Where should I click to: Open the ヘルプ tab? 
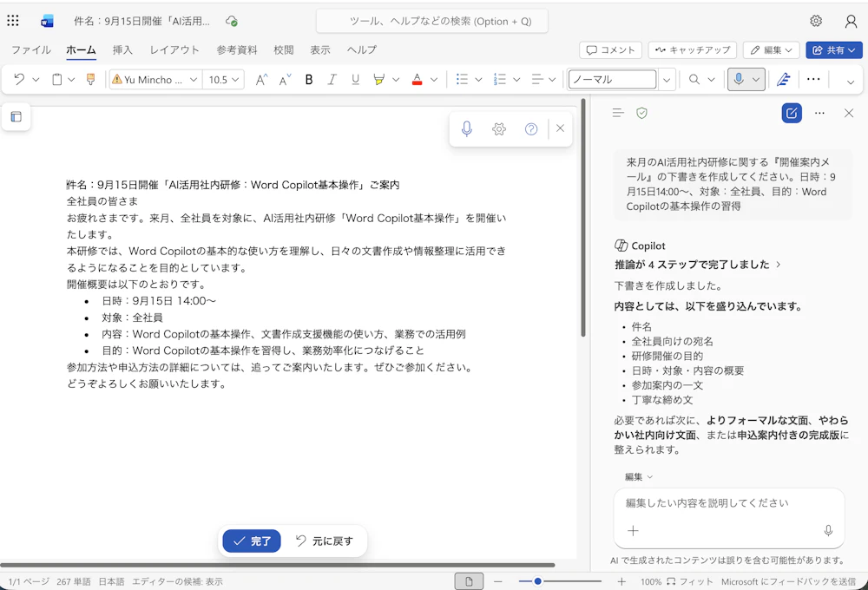(x=361, y=49)
